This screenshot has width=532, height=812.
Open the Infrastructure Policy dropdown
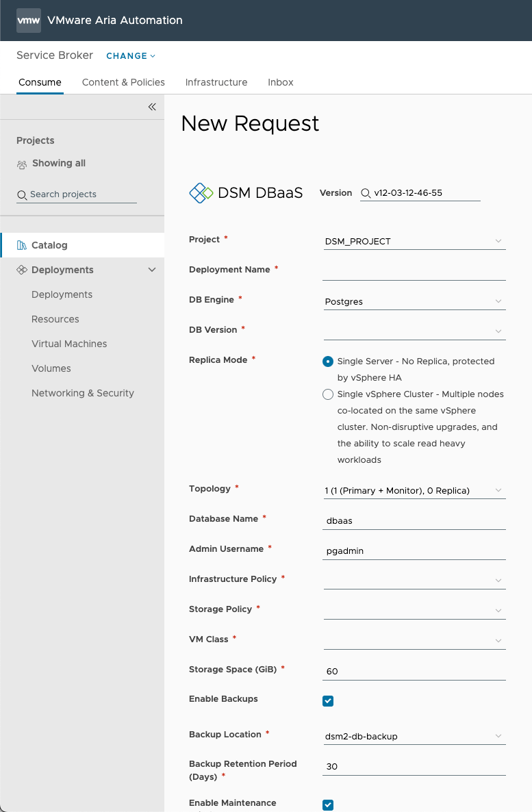[x=414, y=581]
